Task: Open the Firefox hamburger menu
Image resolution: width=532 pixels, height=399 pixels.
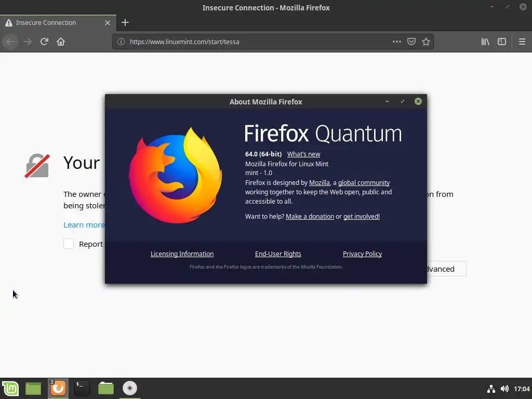Action: click(522, 42)
